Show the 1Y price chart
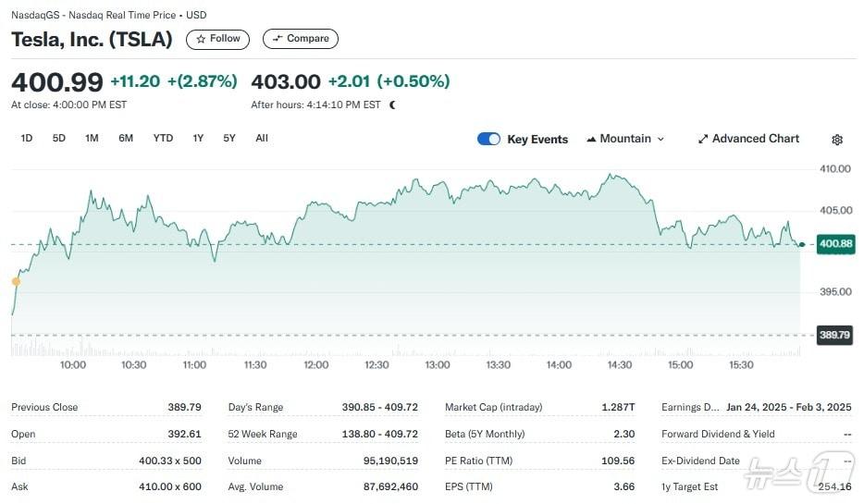 [x=198, y=138]
